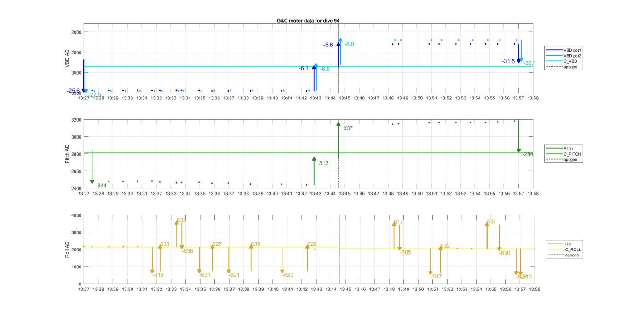This screenshot has height=319, width=644.
Task: Click the "-5.6" VBD data label
Action: [328, 45]
